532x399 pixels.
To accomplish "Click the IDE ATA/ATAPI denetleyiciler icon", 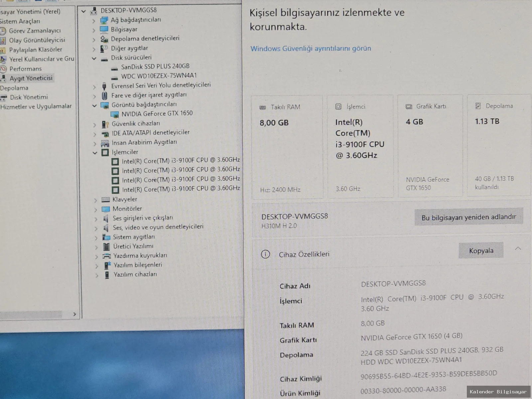I will tap(105, 134).
